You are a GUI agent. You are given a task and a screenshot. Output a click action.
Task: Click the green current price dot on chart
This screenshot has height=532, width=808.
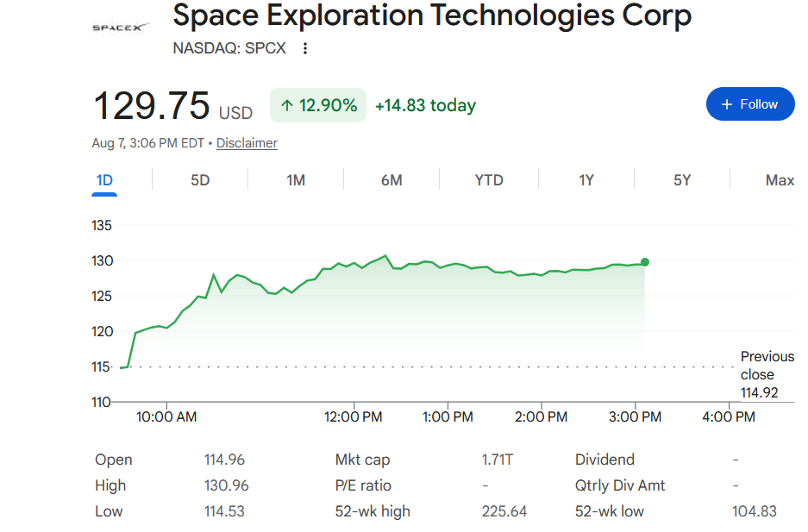coord(645,262)
